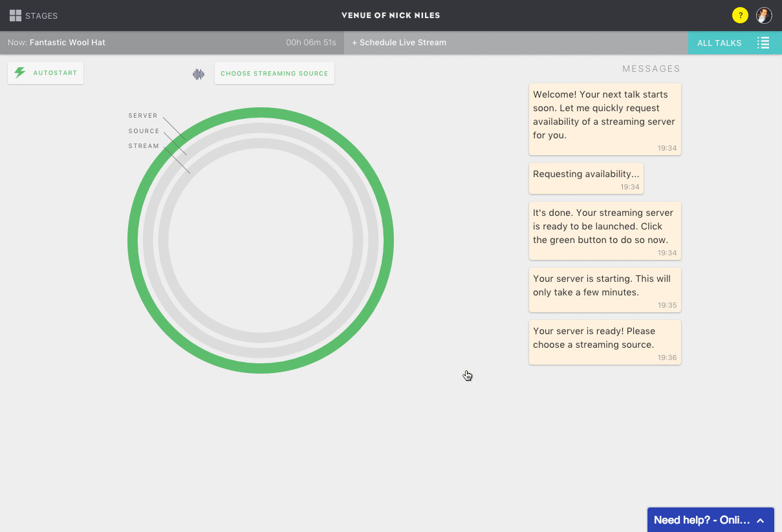Viewport: 782px width, 532px height.
Task: Click the current talk Fantastic Wool Hat
Action: (67, 43)
